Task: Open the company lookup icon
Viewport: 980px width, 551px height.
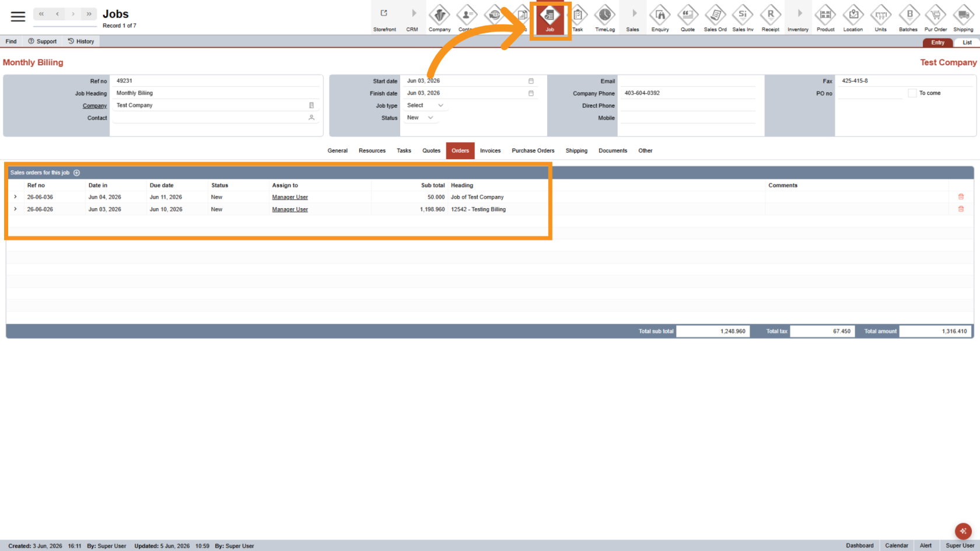Action: [311, 106]
